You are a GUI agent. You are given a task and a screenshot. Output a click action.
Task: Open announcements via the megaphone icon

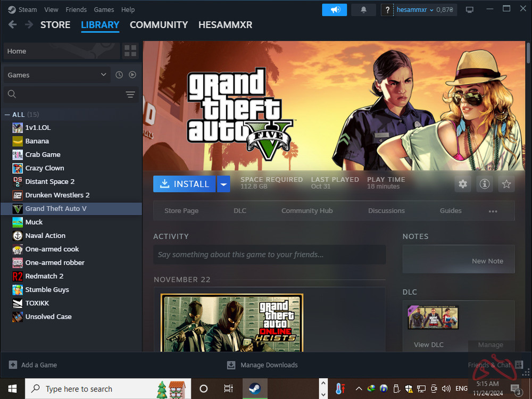click(334, 10)
